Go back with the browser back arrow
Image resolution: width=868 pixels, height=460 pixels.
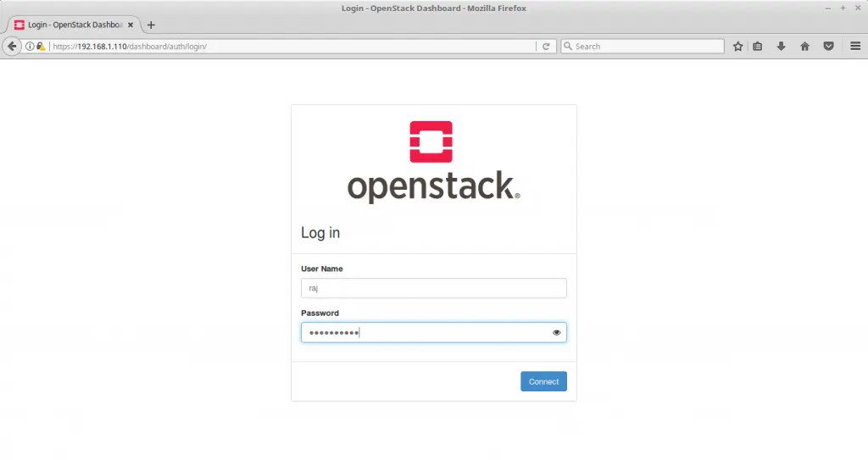pos(12,47)
